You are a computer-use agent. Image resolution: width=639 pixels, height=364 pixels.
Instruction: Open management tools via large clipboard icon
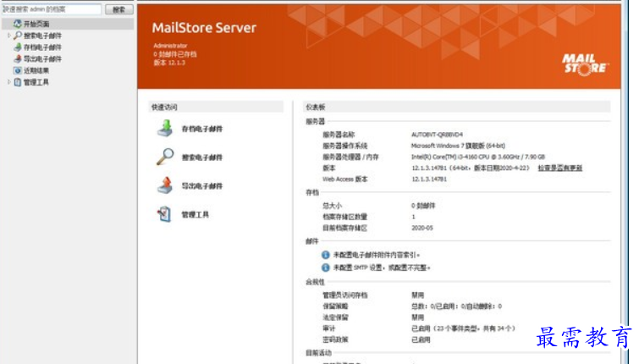coord(164,214)
